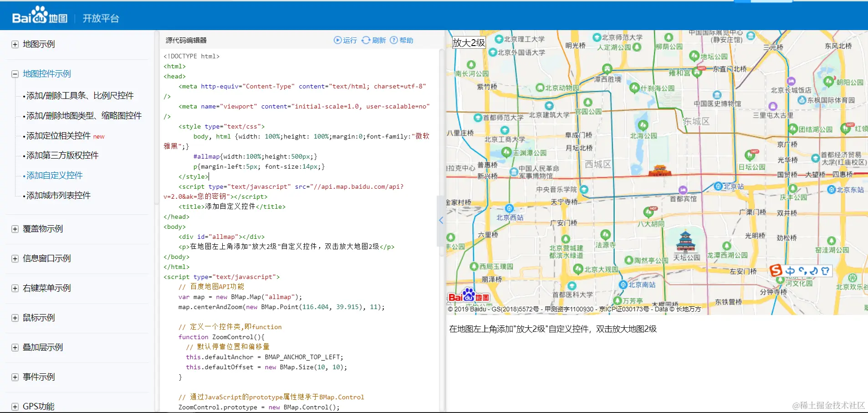Click the 团结湖公园 marker icon

(793, 129)
